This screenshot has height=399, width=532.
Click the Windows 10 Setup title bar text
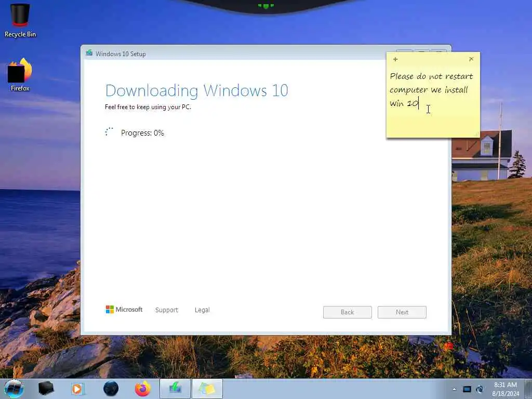[x=121, y=54]
